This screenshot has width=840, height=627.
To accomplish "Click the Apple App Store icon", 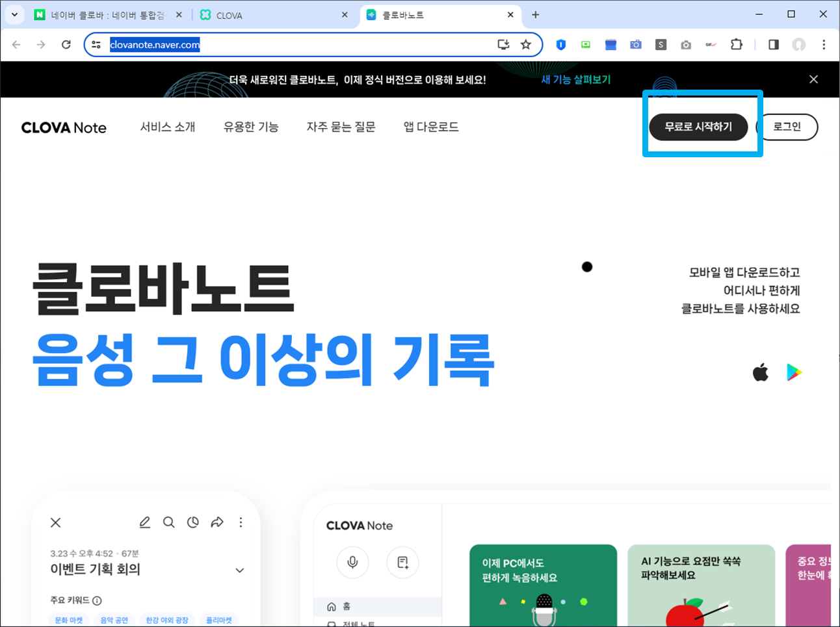I will (x=761, y=372).
